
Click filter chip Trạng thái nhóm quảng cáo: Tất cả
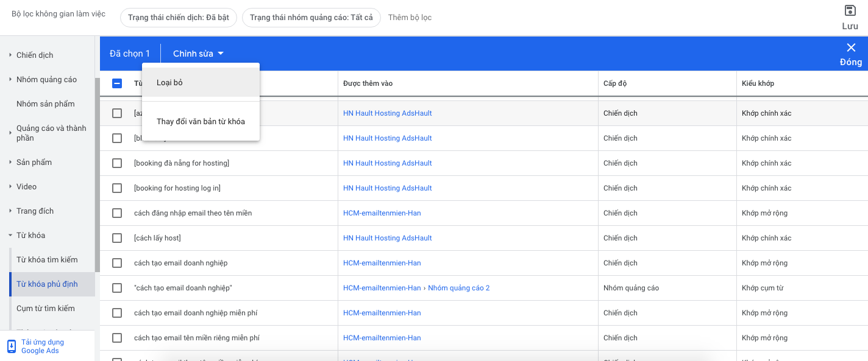(311, 17)
